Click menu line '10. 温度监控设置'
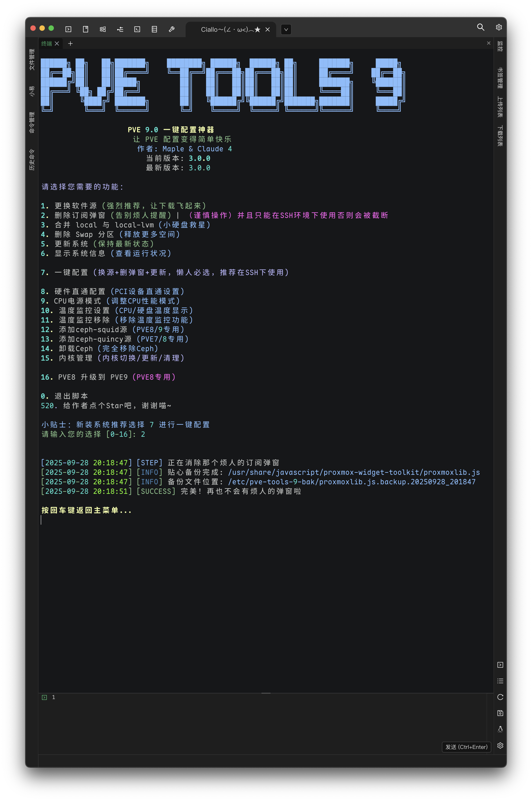 click(x=117, y=311)
